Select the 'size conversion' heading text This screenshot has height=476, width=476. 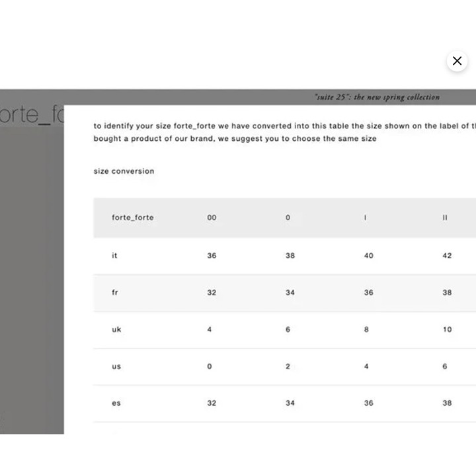click(x=124, y=171)
